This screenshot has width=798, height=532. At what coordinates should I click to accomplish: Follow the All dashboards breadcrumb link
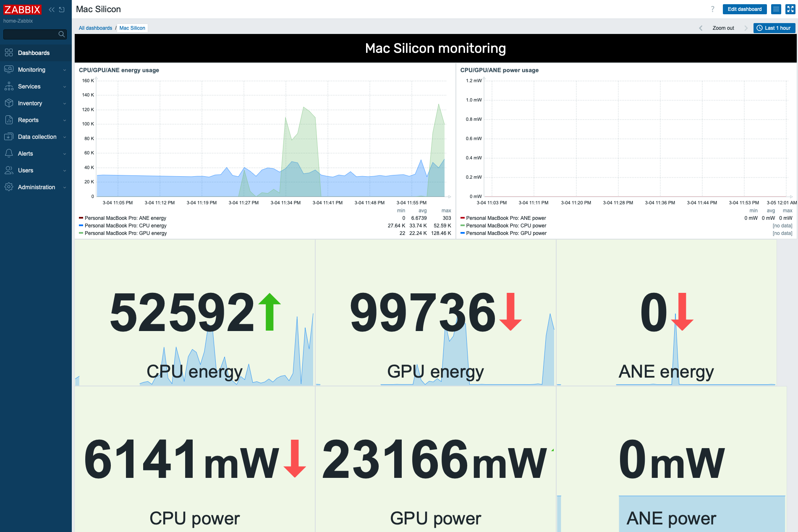pyautogui.click(x=95, y=28)
